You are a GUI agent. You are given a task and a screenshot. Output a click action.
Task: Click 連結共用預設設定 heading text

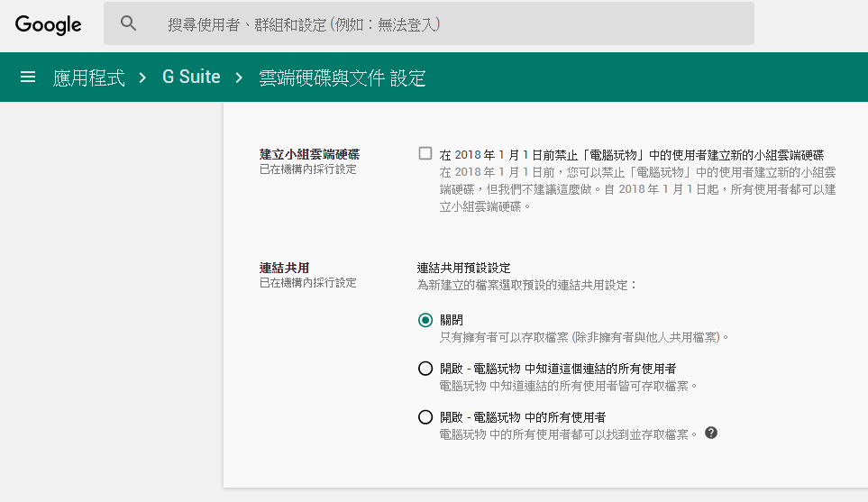(x=464, y=268)
